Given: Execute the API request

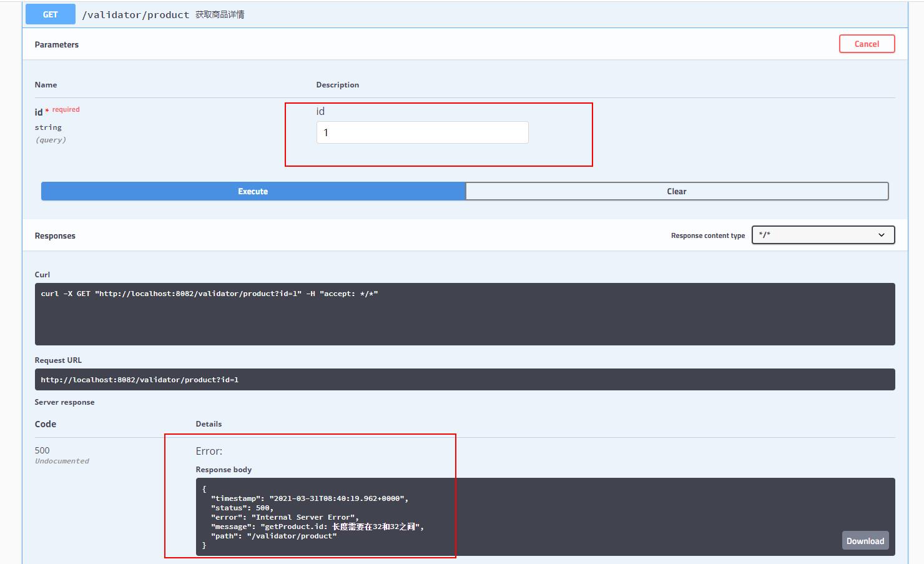Looking at the screenshot, I should pyautogui.click(x=253, y=191).
